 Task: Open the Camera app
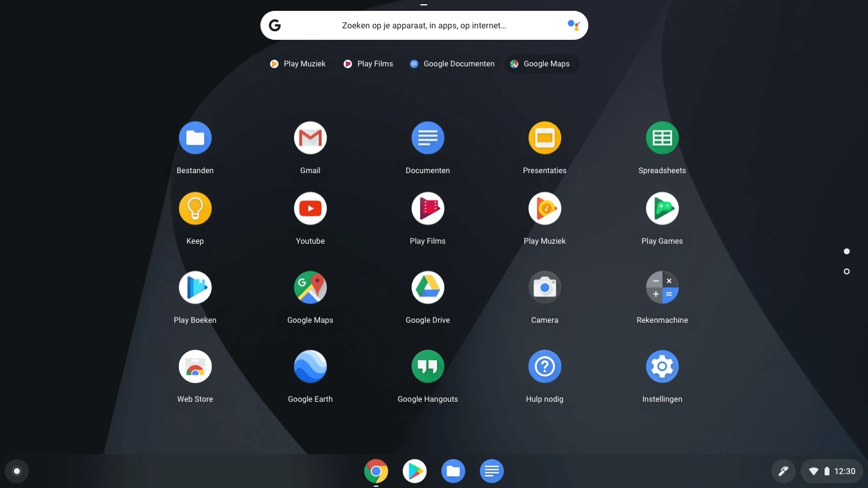click(544, 288)
